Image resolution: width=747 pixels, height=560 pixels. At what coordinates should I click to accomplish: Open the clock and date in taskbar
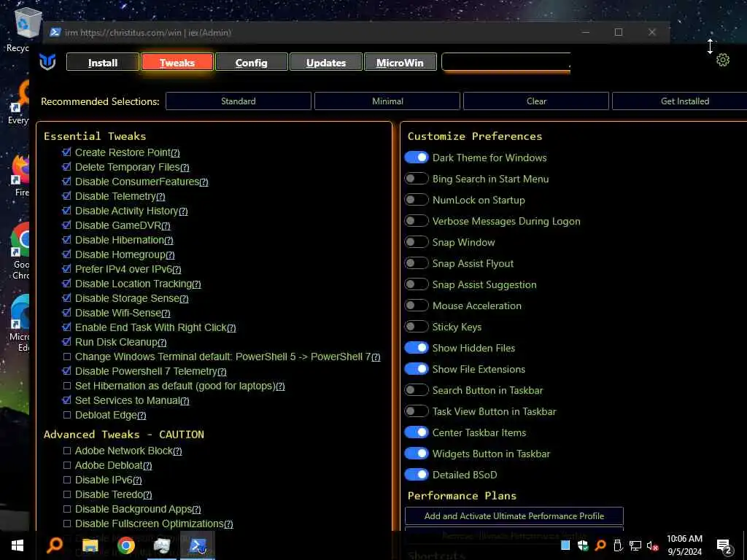pyautogui.click(x=684, y=545)
